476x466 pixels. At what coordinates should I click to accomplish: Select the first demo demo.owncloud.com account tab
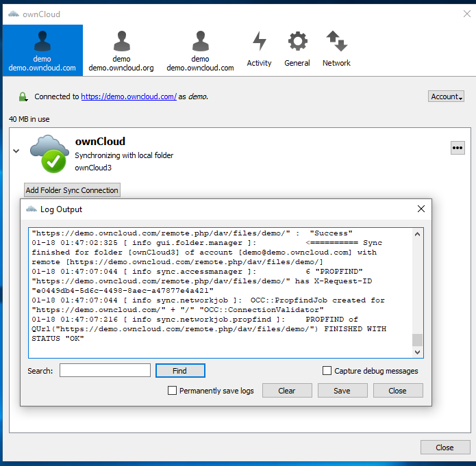[x=42, y=51]
